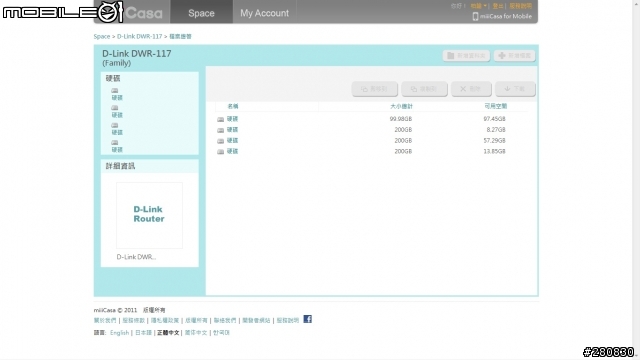Sort by the 可用空間 free space header
Screen dimensions: 640x360
[496, 106]
